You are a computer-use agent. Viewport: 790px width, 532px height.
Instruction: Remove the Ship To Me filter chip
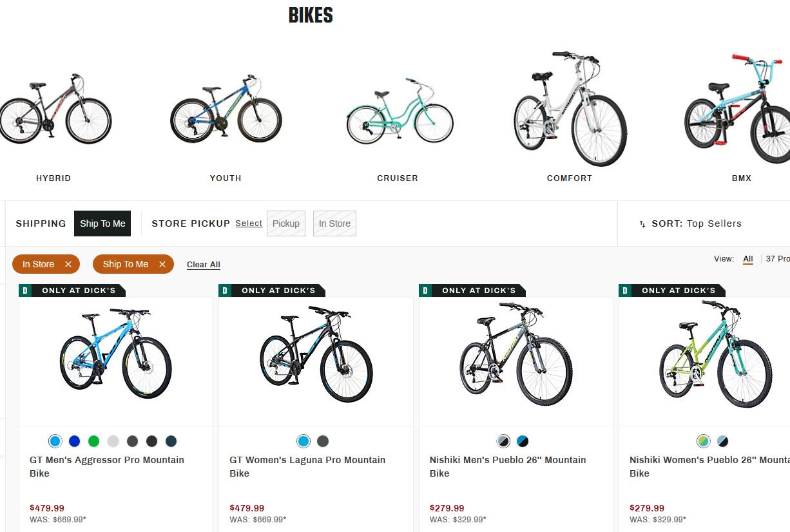pos(162,264)
